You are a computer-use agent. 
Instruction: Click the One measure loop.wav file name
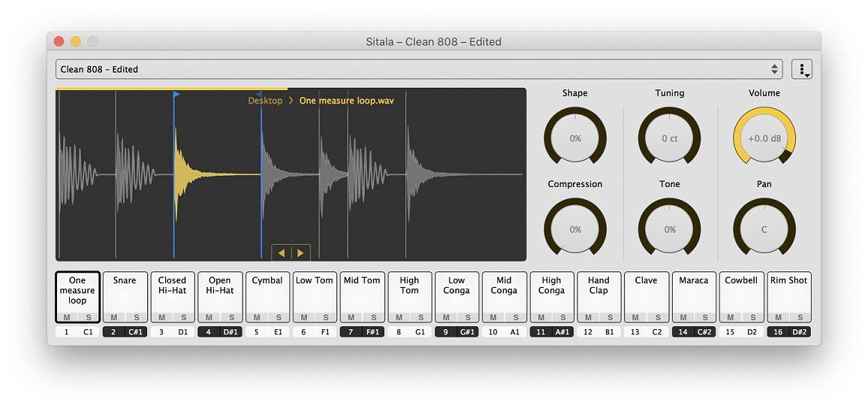pyautogui.click(x=346, y=101)
